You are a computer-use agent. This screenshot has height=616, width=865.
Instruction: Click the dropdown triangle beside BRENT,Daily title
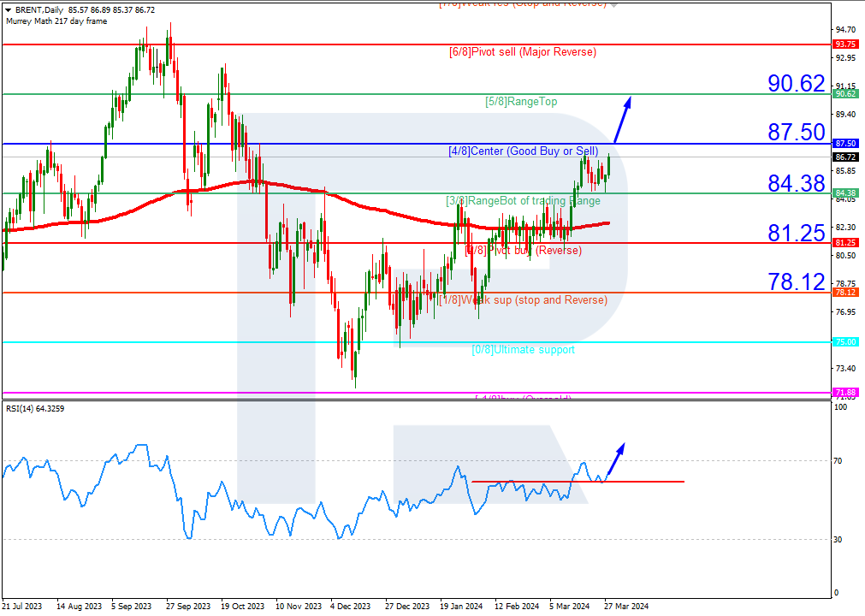(x=9, y=10)
